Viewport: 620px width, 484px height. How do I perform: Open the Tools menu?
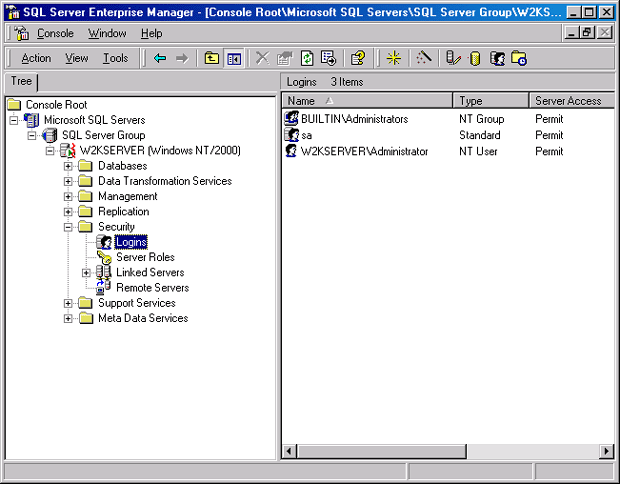click(115, 58)
